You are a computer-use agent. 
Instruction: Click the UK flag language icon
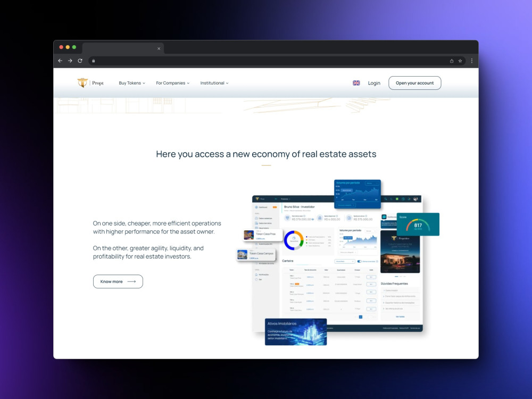point(356,83)
